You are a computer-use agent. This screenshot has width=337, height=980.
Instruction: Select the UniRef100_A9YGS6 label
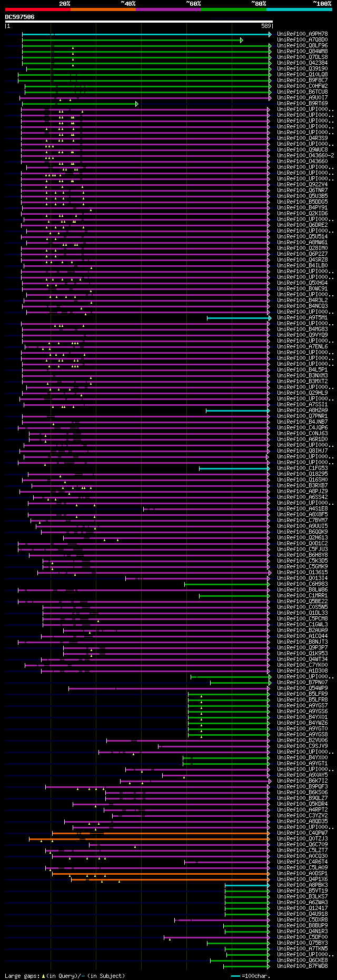click(302, 711)
